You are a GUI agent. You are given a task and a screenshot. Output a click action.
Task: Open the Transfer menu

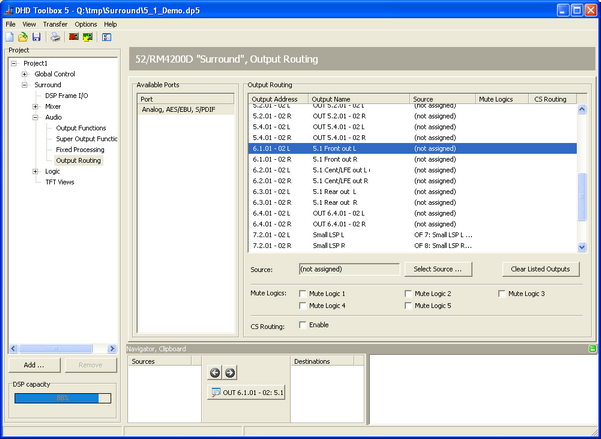click(x=55, y=23)
